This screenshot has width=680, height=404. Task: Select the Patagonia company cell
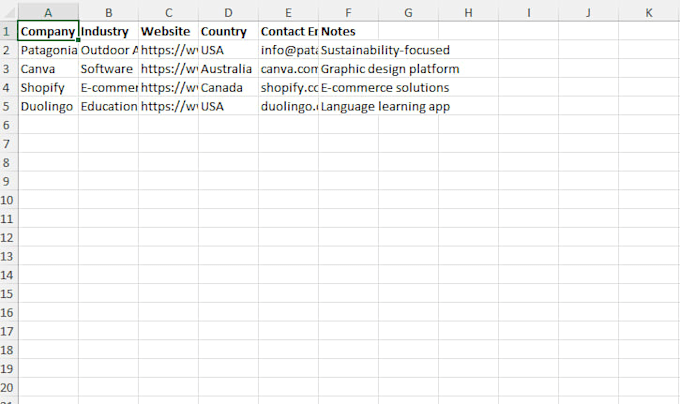pos(48,50)
